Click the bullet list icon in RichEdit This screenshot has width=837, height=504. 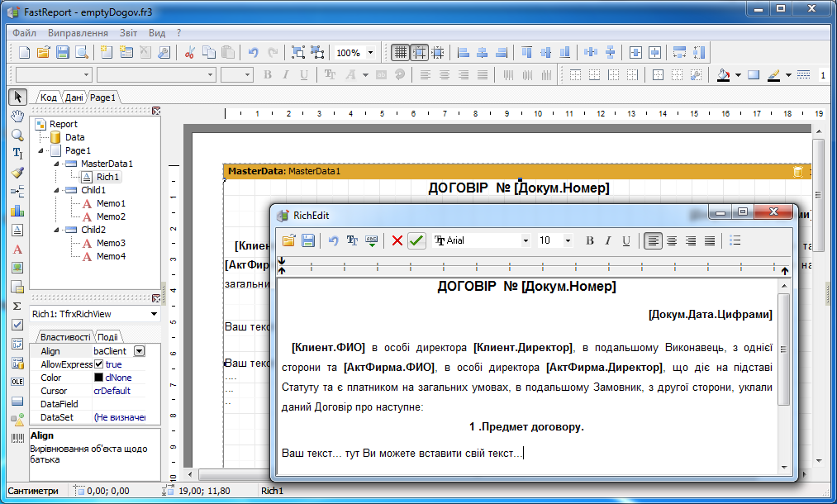point(735,240)
